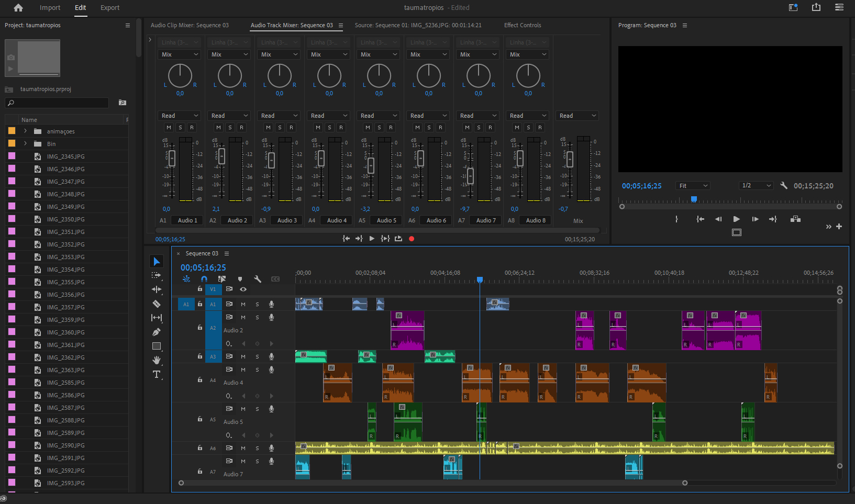The width and height of the screenshot is (855, 504).
Task: Click the Home icon
Action: [18, 8]
